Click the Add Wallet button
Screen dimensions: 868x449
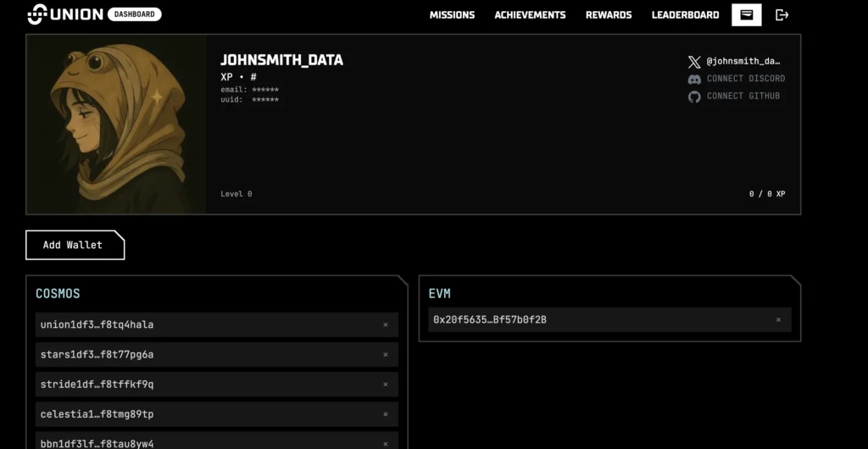click(x=75, y=245)
